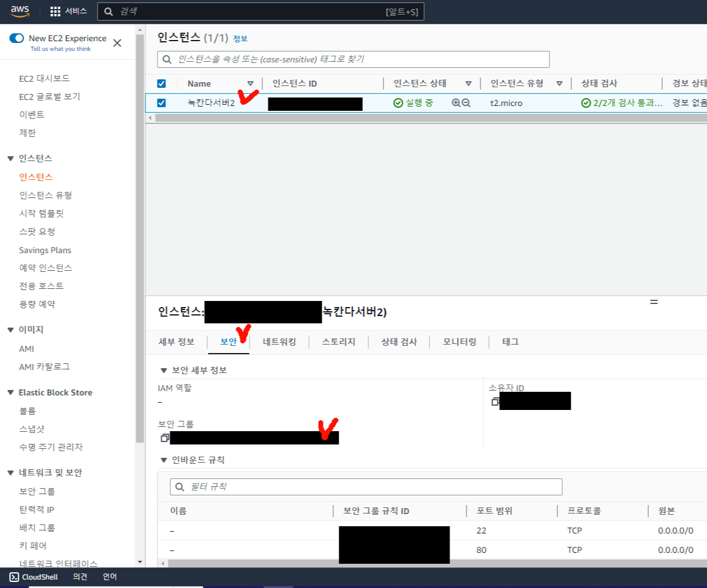Click the 정보 link next to 인스턴스

(241, 39)
